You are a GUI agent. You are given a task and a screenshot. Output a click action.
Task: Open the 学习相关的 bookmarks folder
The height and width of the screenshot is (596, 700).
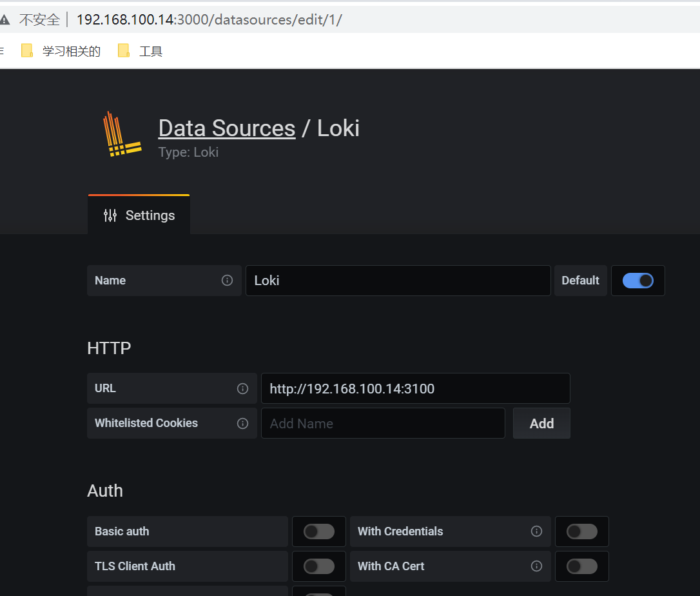click(61, 51)
